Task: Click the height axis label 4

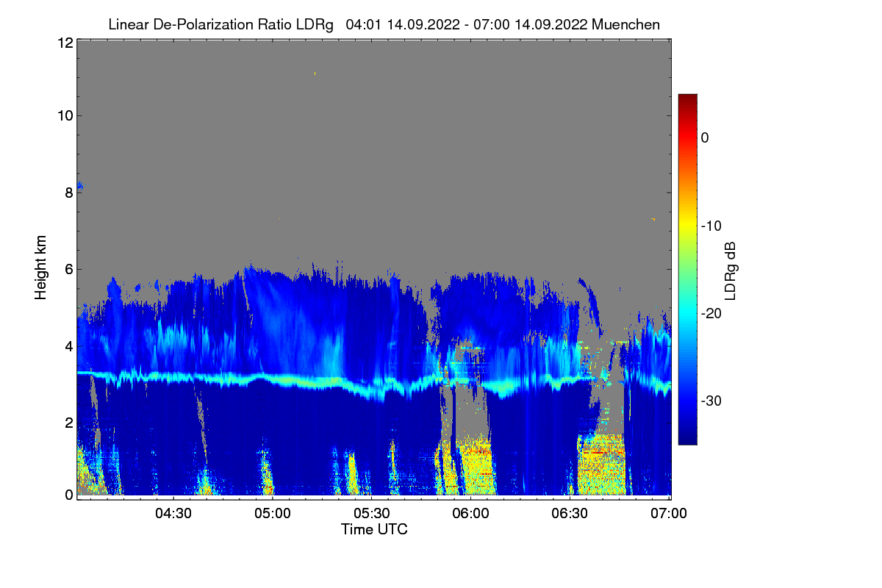Action: (x=68, y=345)
